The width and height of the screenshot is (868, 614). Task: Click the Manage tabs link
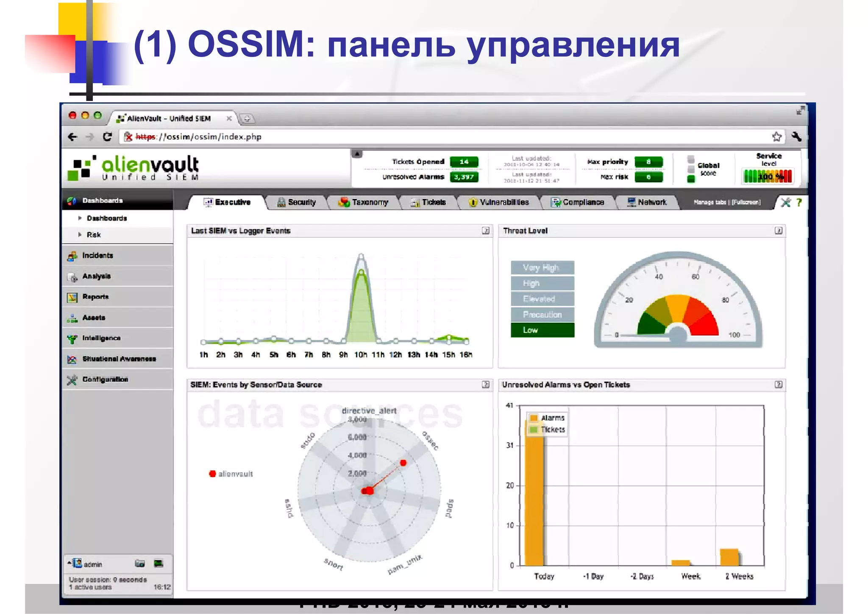point(710,202)
